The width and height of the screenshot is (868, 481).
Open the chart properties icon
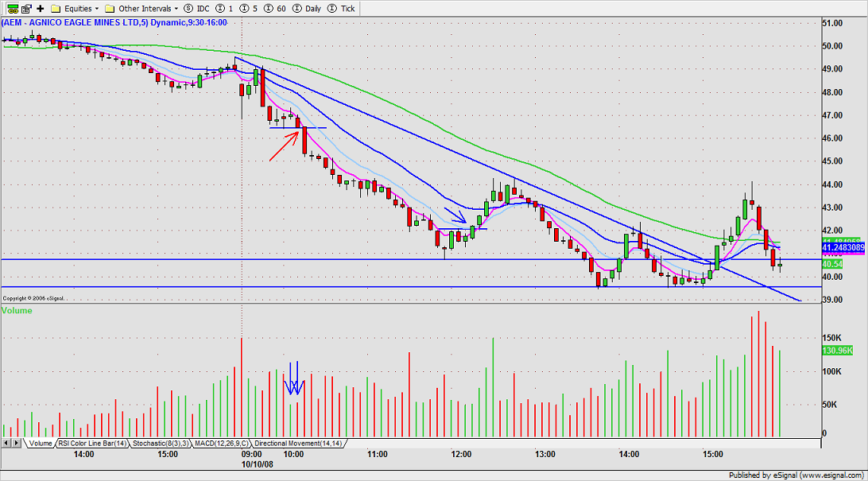point(26,8)
